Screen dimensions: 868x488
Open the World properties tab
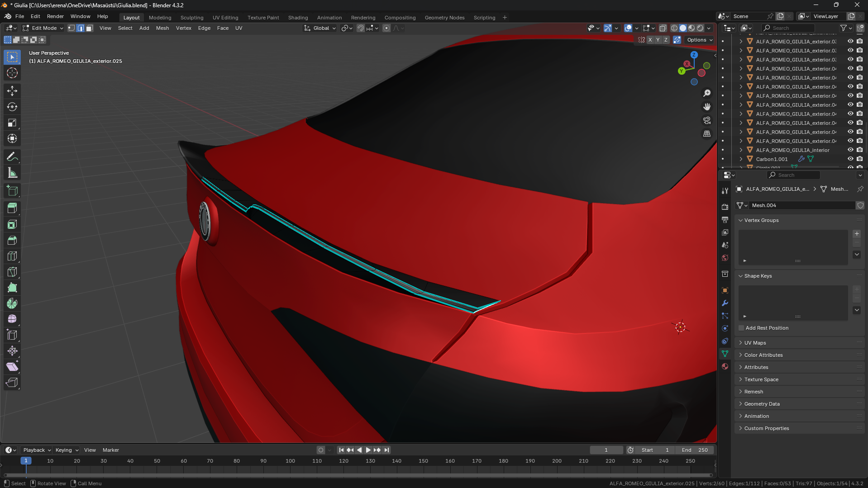pos(725,258)
